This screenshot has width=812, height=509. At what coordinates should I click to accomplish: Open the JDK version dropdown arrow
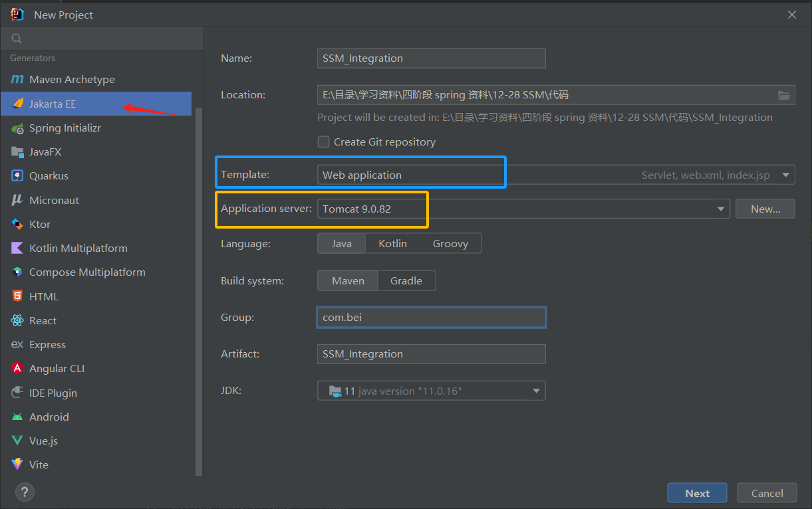(x=536, y=391)
